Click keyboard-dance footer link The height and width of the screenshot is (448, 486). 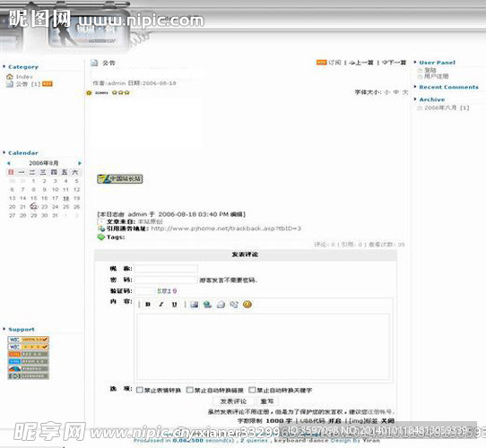pyautogui.click(x=301, y=440)
